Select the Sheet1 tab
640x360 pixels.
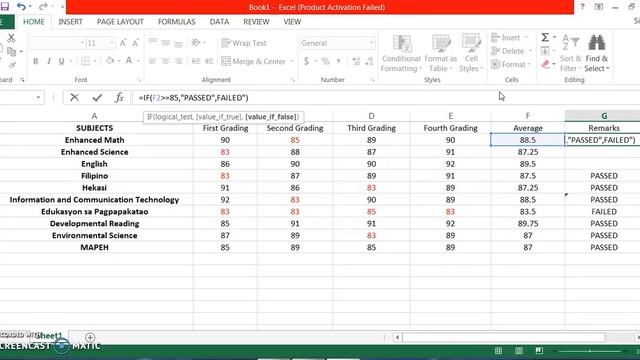click(49, 336)
